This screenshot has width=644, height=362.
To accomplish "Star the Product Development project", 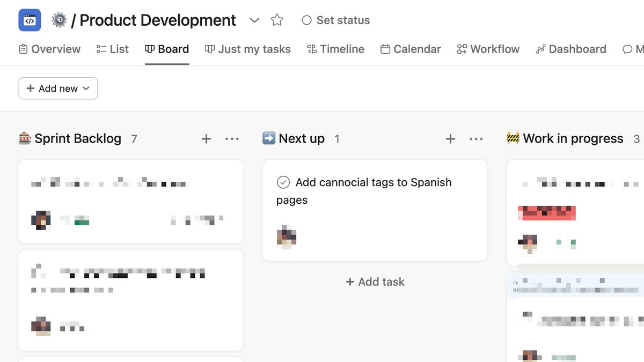I will (x=277, y=20).
